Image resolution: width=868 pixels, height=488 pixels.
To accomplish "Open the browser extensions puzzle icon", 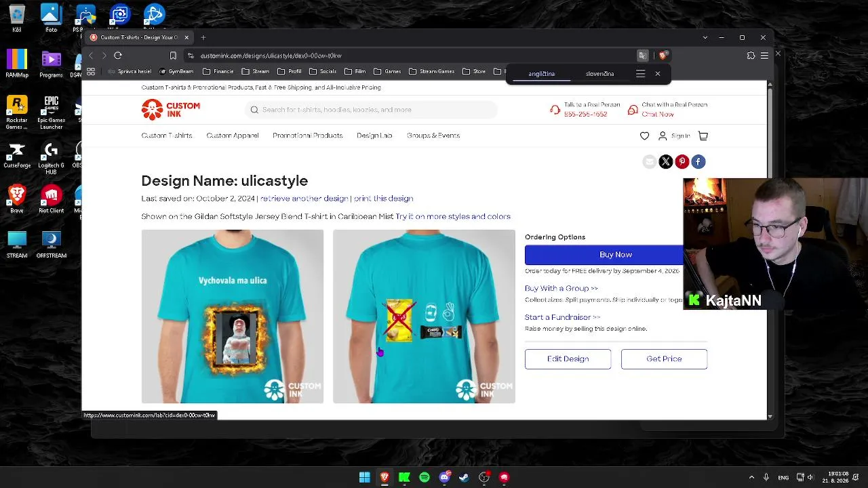I will (751, 56).
